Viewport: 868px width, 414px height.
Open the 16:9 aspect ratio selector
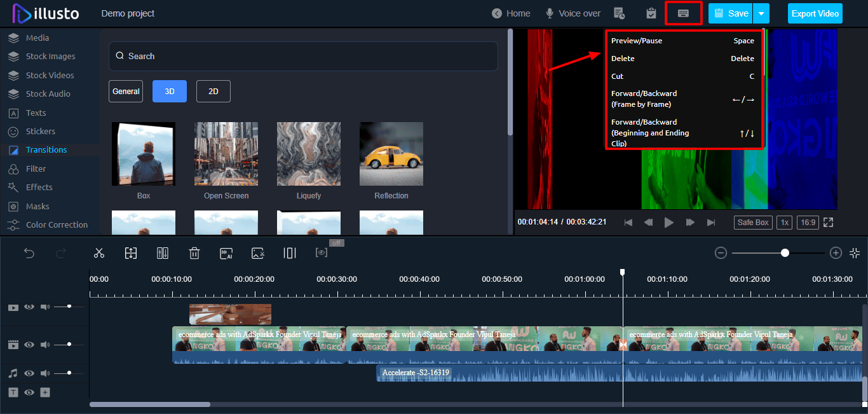click(x=808, y=223)
